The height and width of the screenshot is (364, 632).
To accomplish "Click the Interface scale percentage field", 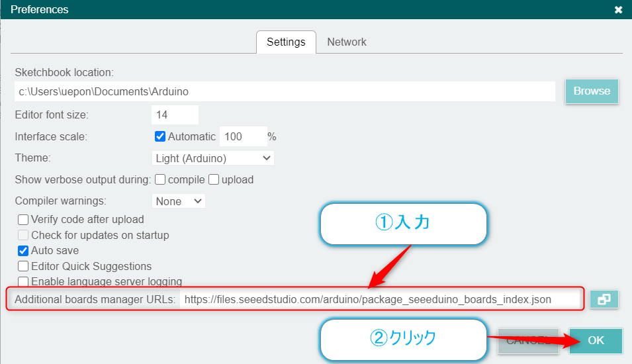I will [x=243, y=136].
